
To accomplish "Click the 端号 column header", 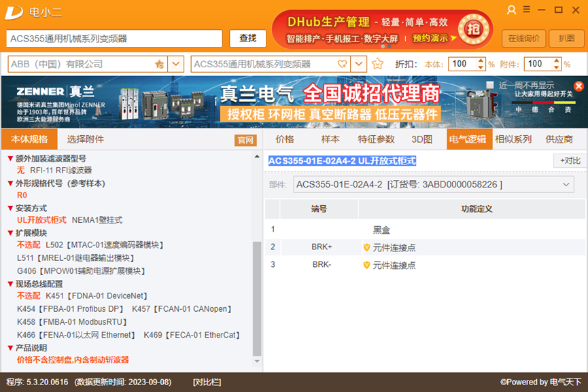I will 319,209.
